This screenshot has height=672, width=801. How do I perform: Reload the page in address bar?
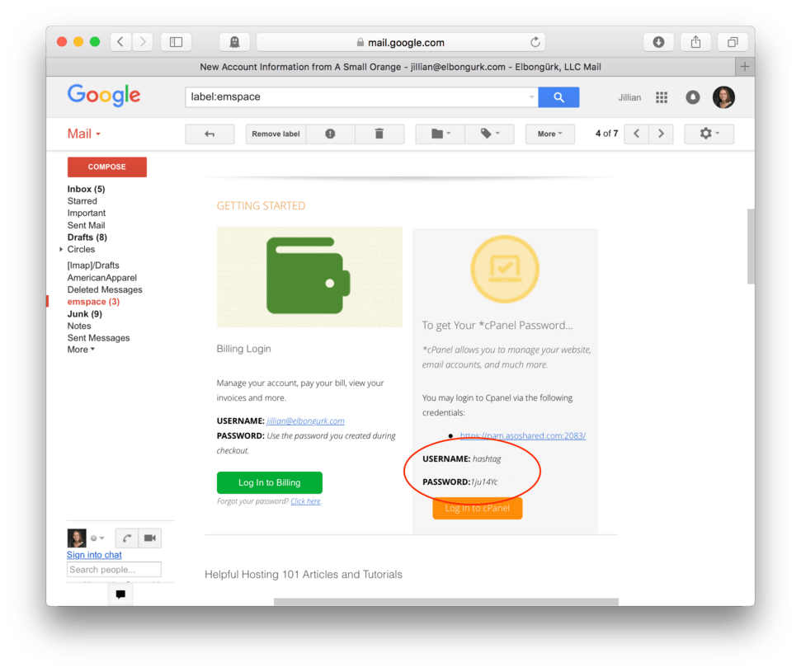[x=535, y=42]
